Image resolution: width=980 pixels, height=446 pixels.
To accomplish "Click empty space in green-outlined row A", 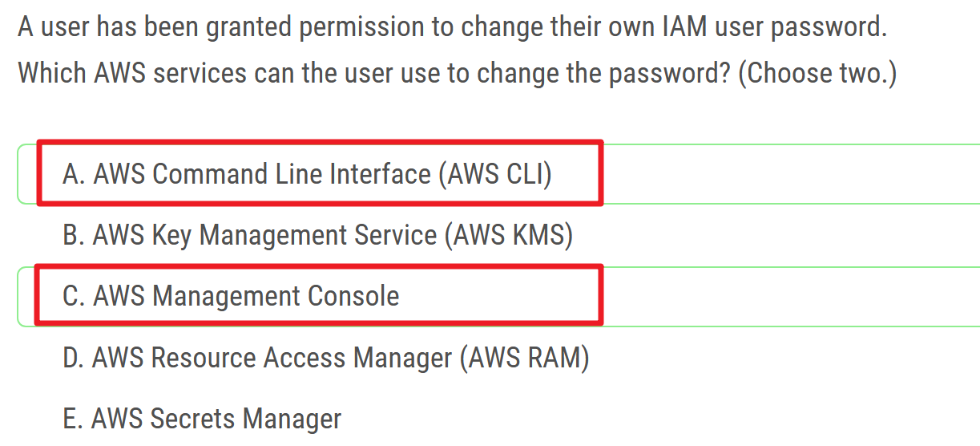I will tap(785, 174).
